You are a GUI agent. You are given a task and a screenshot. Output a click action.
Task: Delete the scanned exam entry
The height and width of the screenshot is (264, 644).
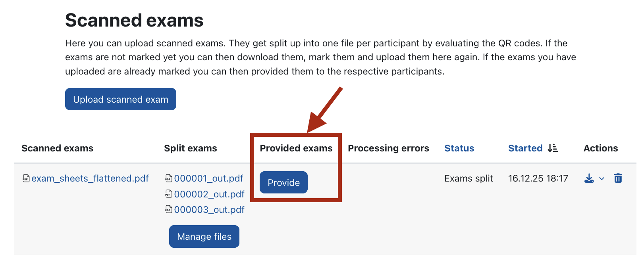(x=618, y=178)
